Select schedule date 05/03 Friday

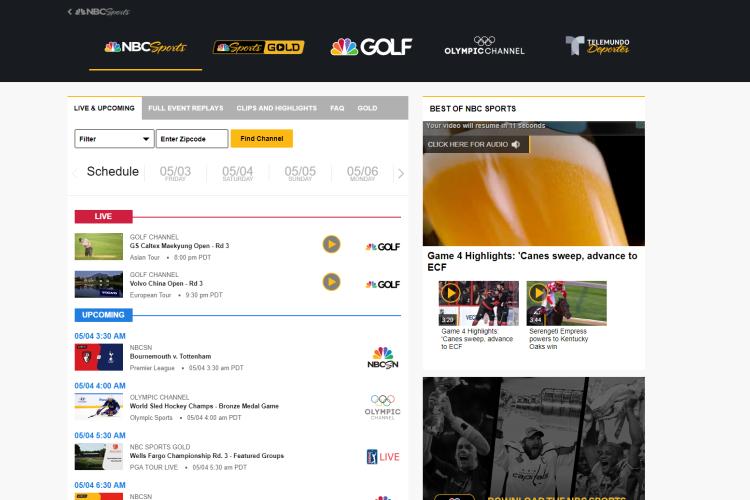pyautogui.click(x=175, y=173)
